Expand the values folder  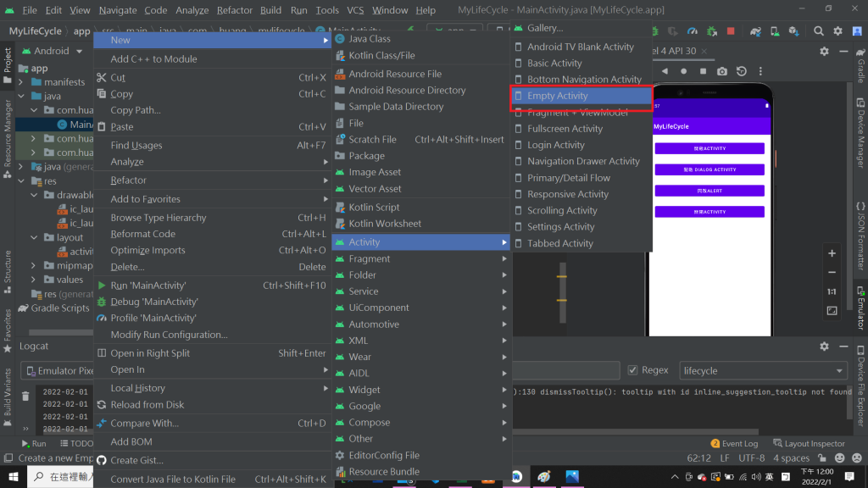point(34,280)
